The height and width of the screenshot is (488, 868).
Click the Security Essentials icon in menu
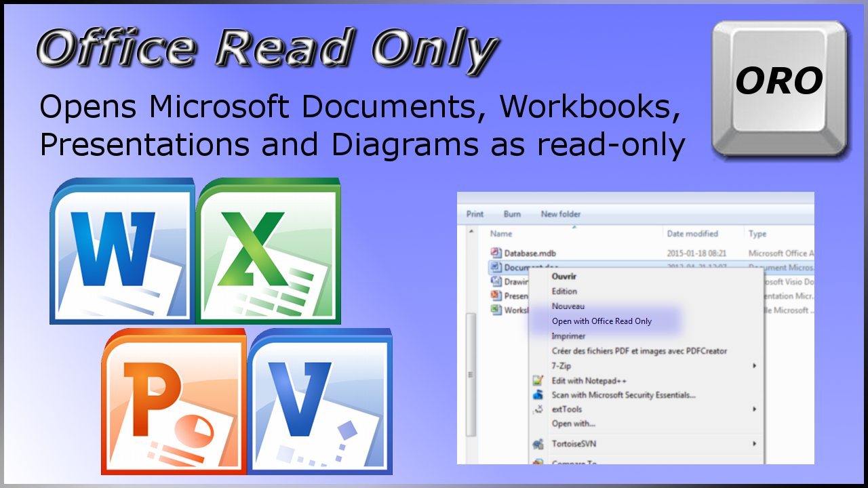pyautogui.click(x=538, y=394)
